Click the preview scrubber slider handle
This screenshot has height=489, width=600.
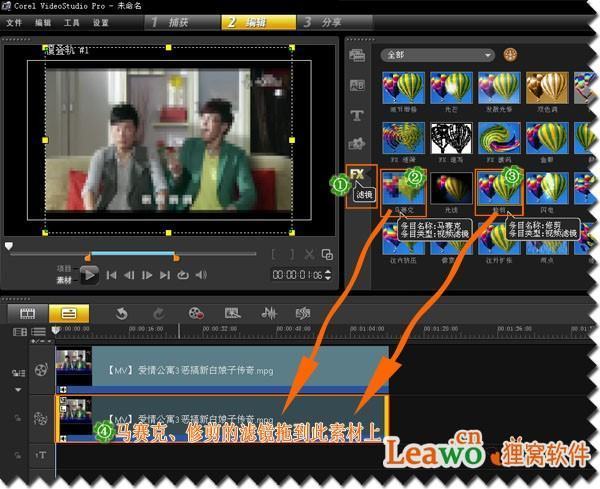9,245
